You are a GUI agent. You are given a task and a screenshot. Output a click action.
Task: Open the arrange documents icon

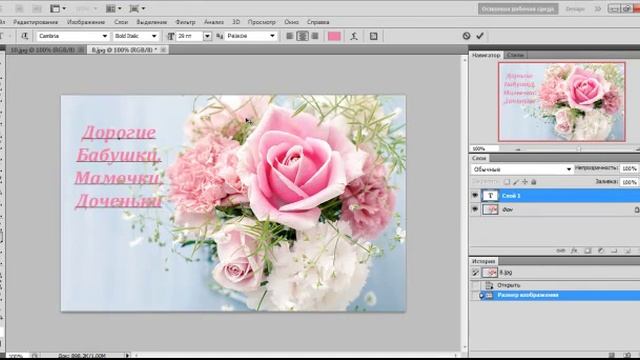point(111,8)
